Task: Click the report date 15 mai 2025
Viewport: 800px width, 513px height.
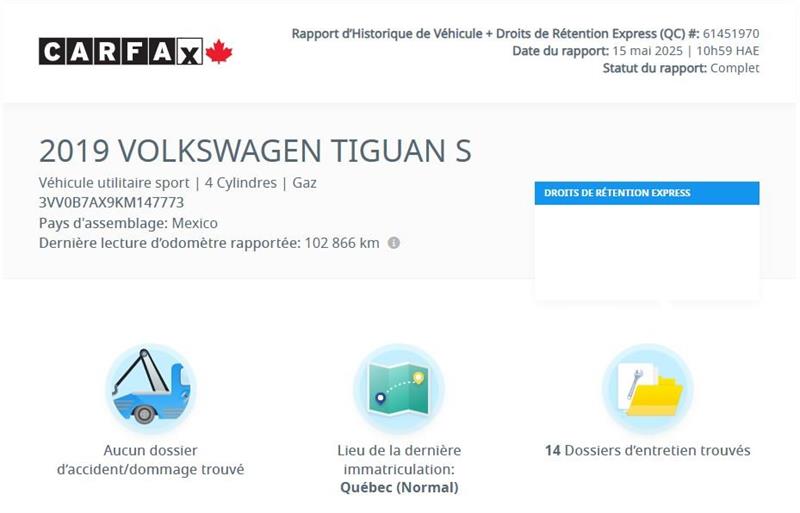Action: [x=647, y=51]
